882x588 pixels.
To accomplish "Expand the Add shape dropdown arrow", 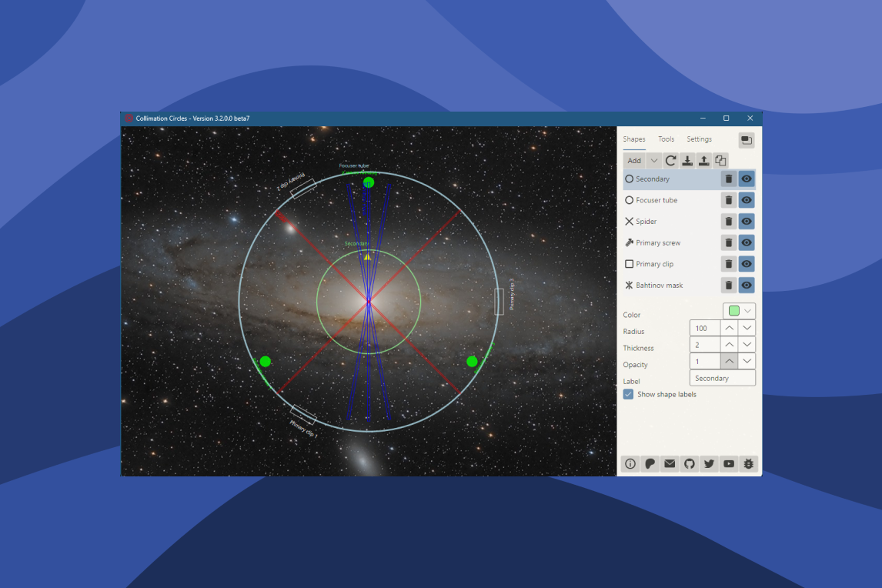I will pos(653,160).
